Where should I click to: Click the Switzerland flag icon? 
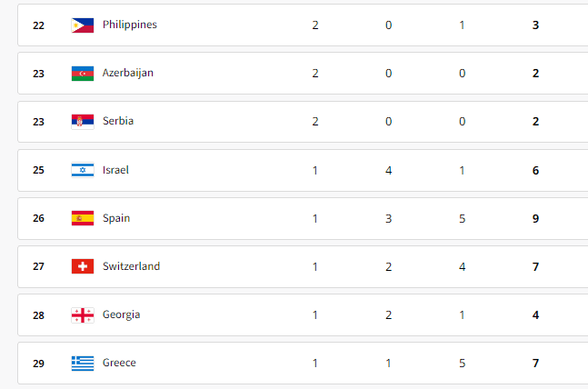pos(83,266)
